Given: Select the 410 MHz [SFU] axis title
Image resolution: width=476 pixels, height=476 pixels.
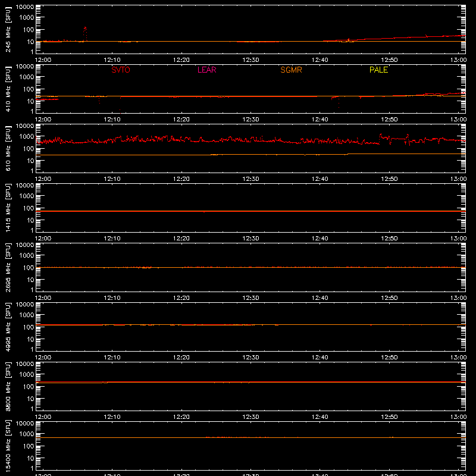Looking at the screenshot, I should click(8, 89).
